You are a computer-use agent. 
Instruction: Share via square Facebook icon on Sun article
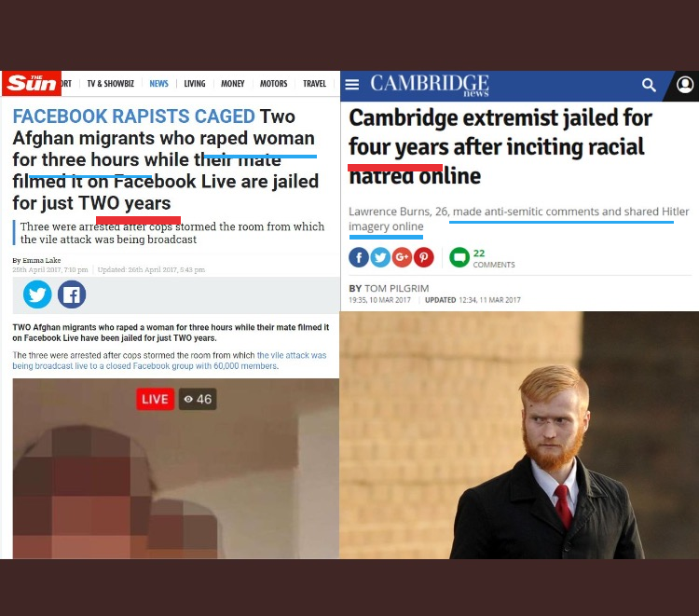coord(72,294)
